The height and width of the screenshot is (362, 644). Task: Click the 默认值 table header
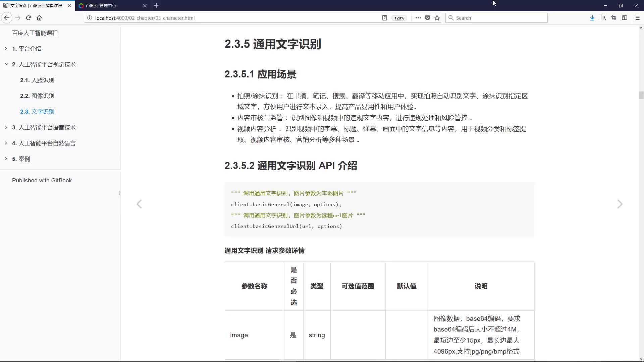click(x=407, y=286)
